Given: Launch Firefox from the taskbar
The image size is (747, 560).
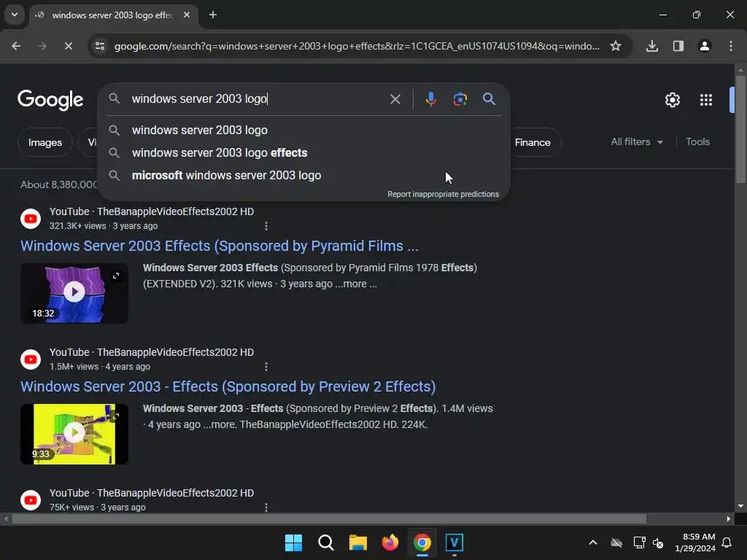Looking at the screenshot, I should (390, 542).
